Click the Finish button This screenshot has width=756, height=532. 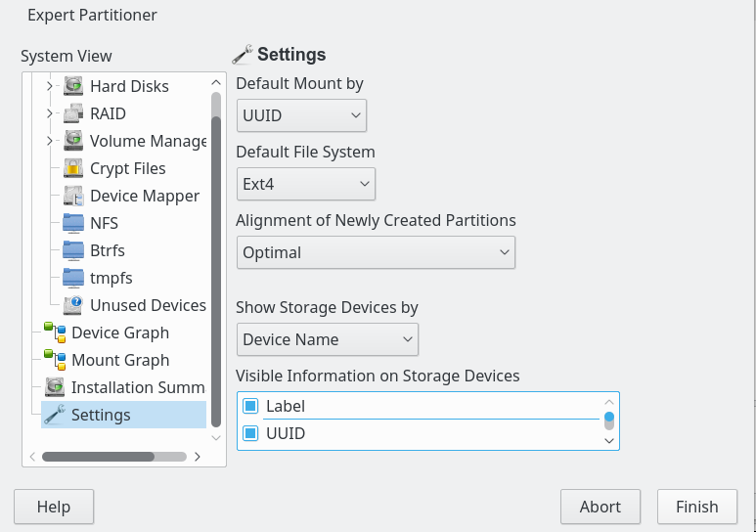(697, 507)
